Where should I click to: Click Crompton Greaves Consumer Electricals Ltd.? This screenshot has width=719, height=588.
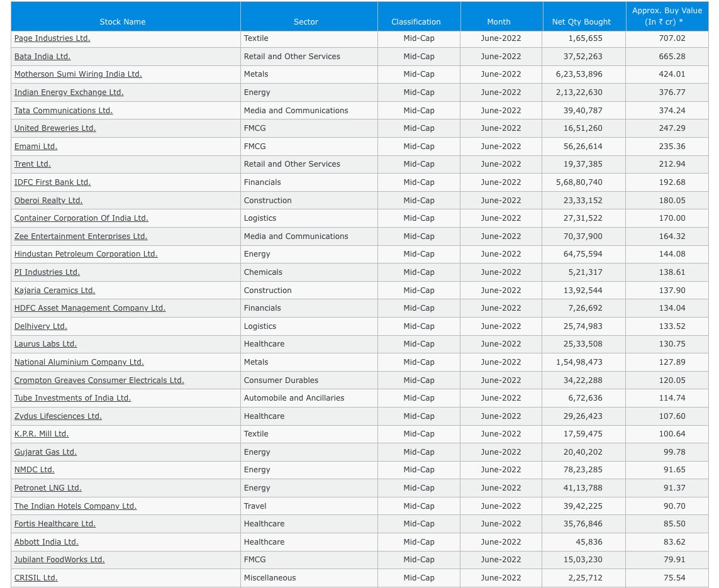pos(99,380)
